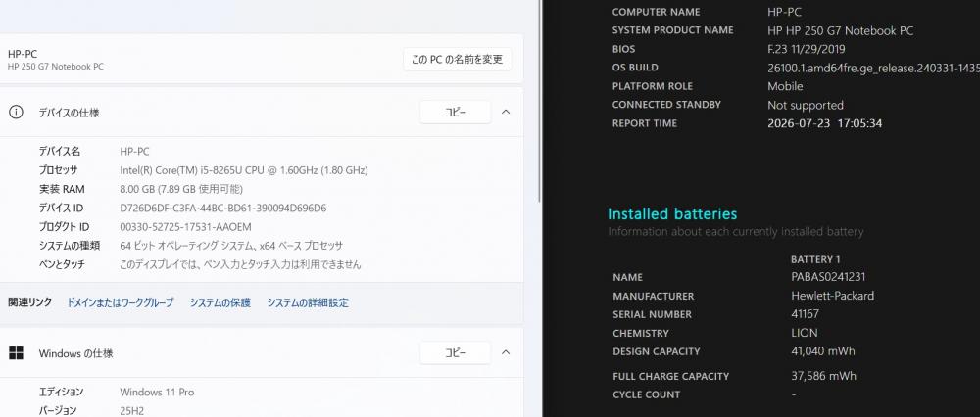980x417 pixels.
Task: Select the connected standby value Not supported
Action: [x=805, y=105]
